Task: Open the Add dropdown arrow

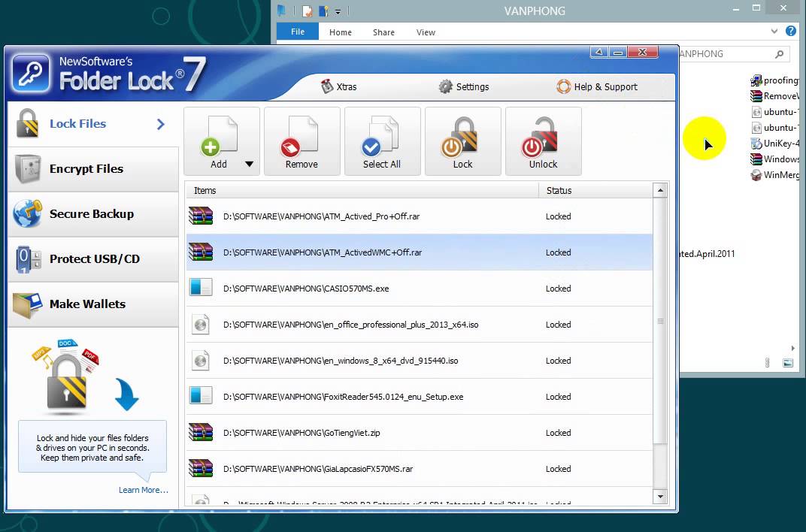Action: 250,165
